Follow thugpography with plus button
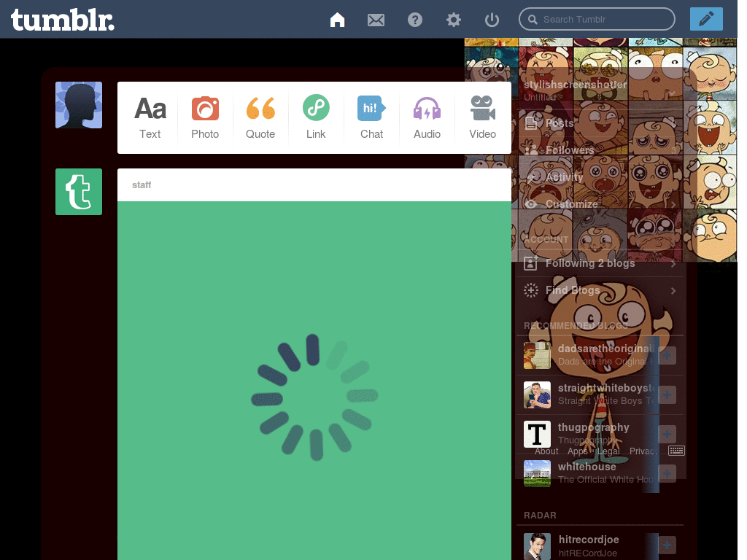 point(667,435)
